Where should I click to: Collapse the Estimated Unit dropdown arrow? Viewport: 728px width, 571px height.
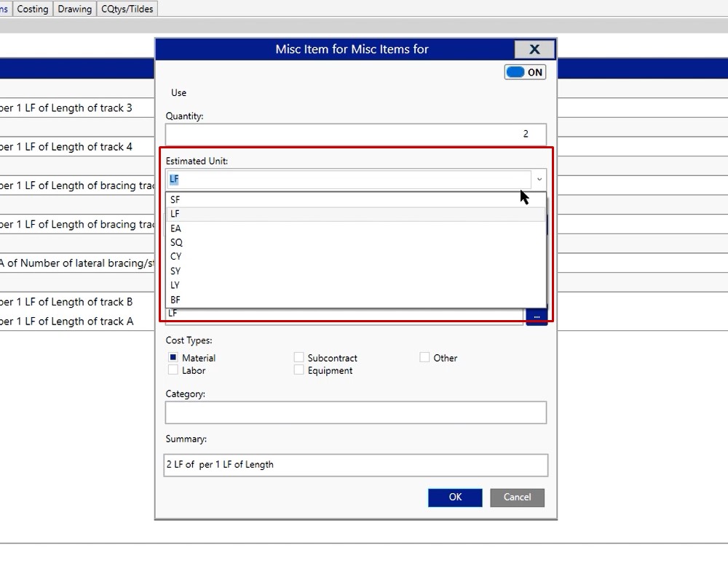click(539, 179)
